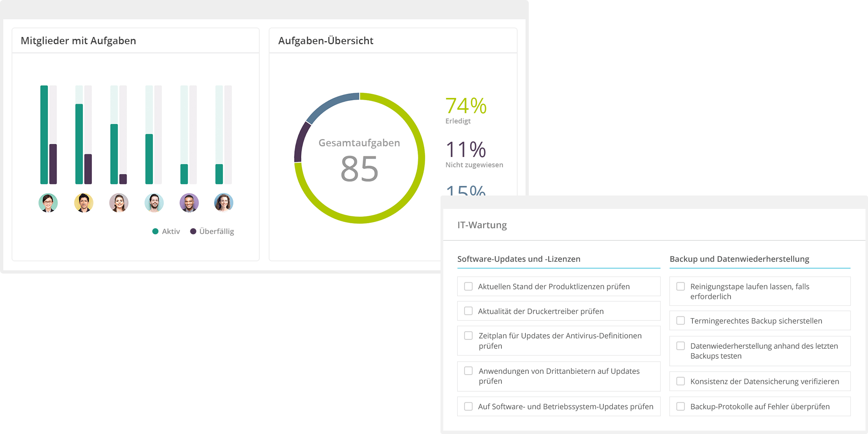Image resolution: width=868 pixels, height=434 pixels.
Task: Click the avatar with purple background
Action: (189, 203)
